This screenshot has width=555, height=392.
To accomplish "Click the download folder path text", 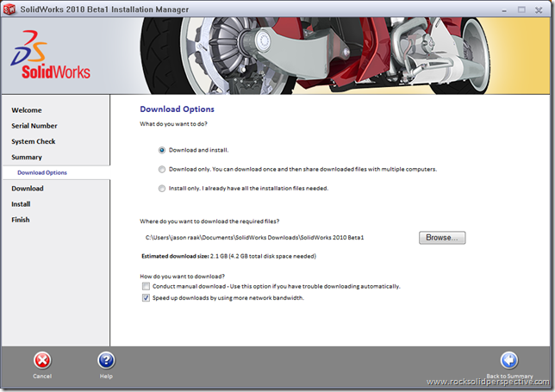I will tap(254, 238).
